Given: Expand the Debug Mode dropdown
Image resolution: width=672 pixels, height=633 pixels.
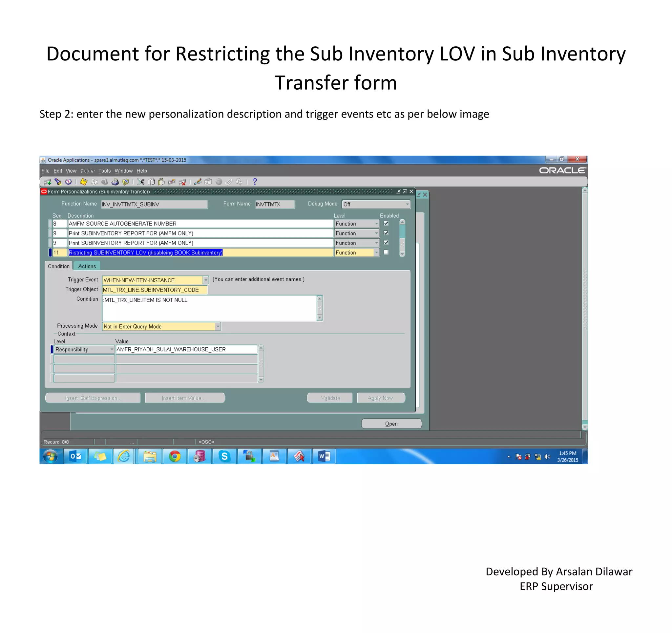Looking at the screenshot, I should (x=407, y=204).
